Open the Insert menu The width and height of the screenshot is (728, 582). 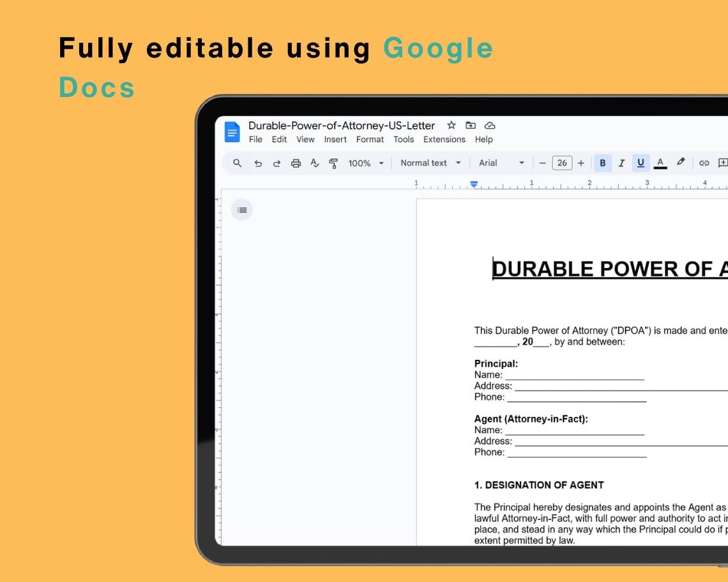click(335, 139)
